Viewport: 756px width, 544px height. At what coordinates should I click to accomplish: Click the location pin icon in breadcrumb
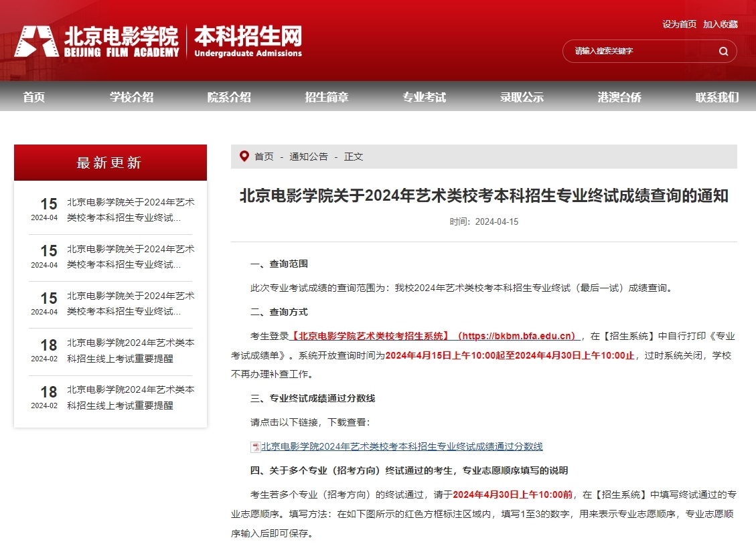click(x=244, y=157)
